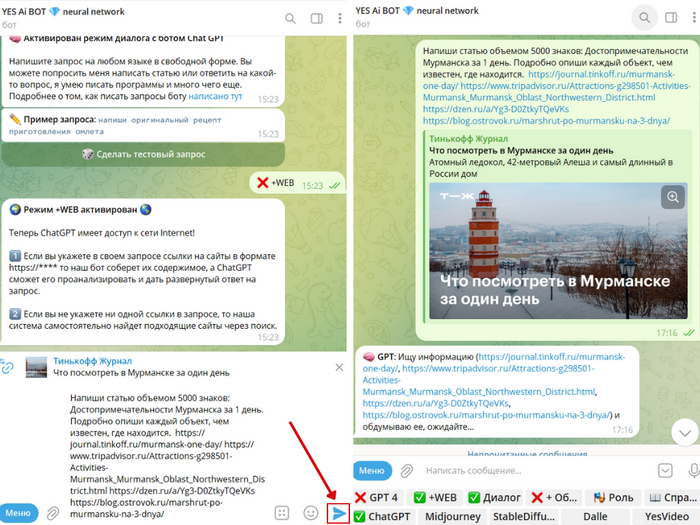
Task: Open the dzen.ru link in the GPT reply
Action: click(x=435, y=403)
